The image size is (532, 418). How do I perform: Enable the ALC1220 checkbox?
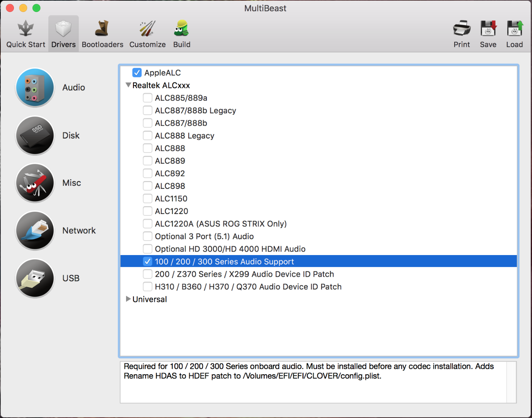(x=147, y=211)
